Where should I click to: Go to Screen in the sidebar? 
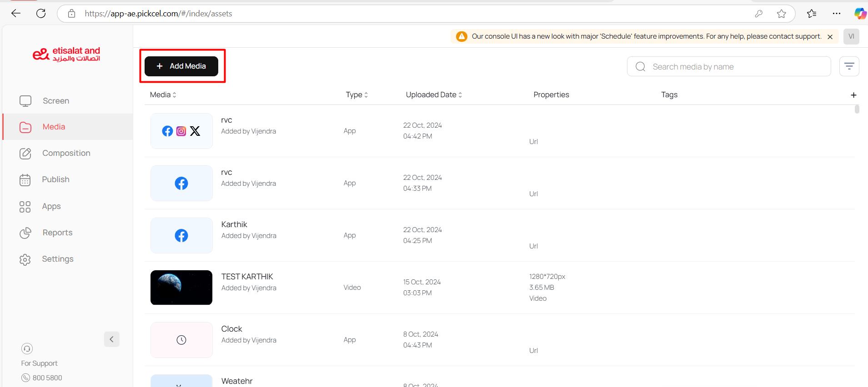55,101
